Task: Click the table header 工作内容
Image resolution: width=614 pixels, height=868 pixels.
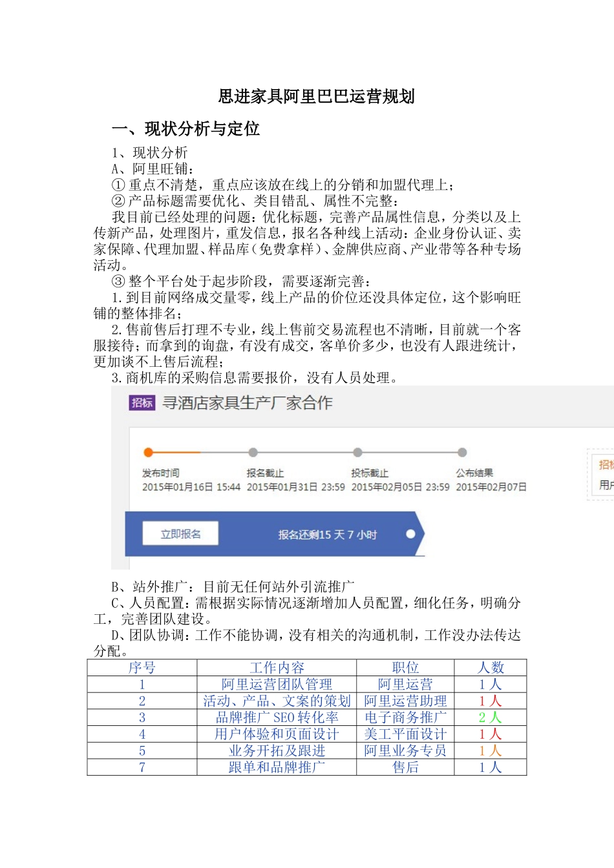Action: pyautogui.click(x=277, y=668)
